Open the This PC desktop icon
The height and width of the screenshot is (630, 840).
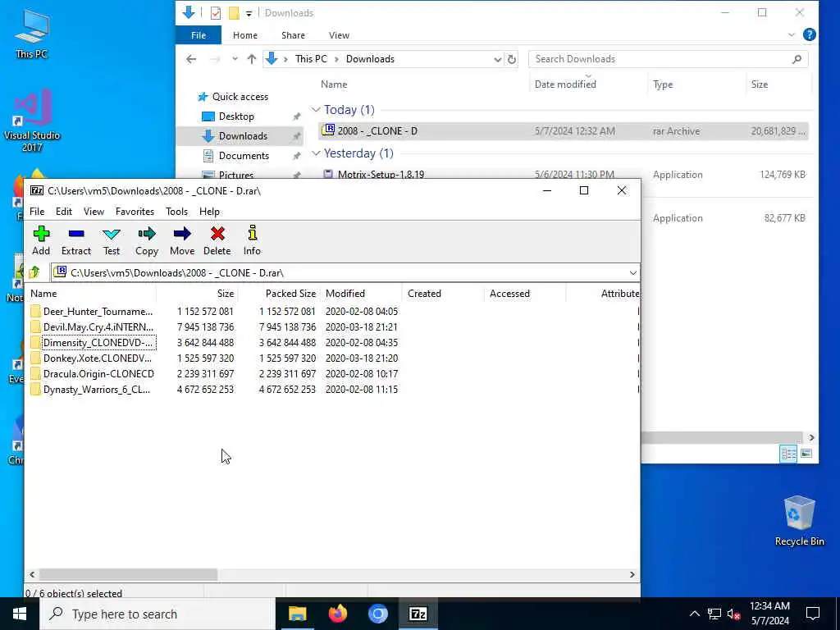pos(32,34)
